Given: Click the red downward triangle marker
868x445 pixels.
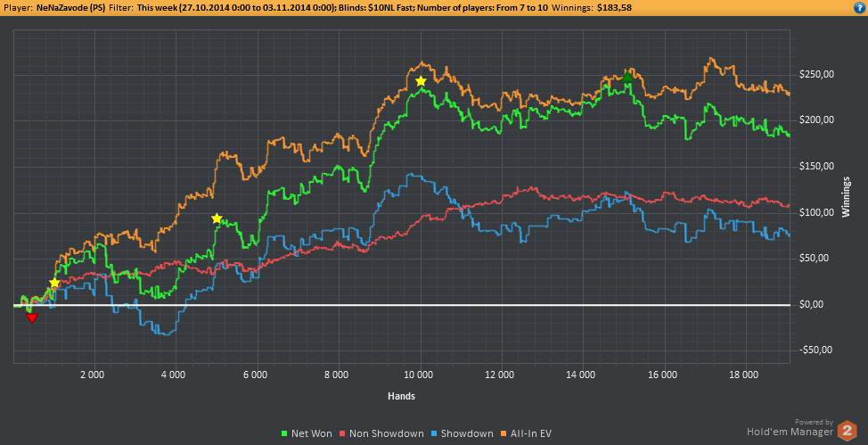Looking at the screenshot, I should (32, 317).
